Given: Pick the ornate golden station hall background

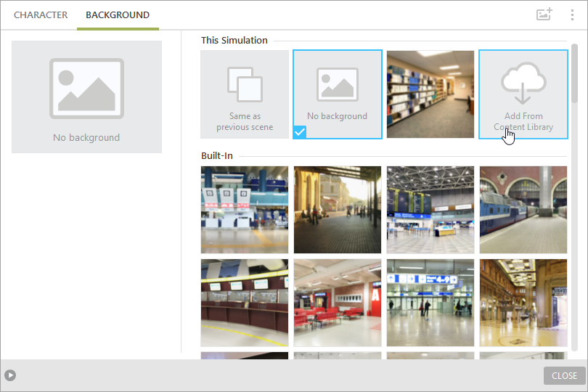Looking at the screenshot, I should point(523,303).
